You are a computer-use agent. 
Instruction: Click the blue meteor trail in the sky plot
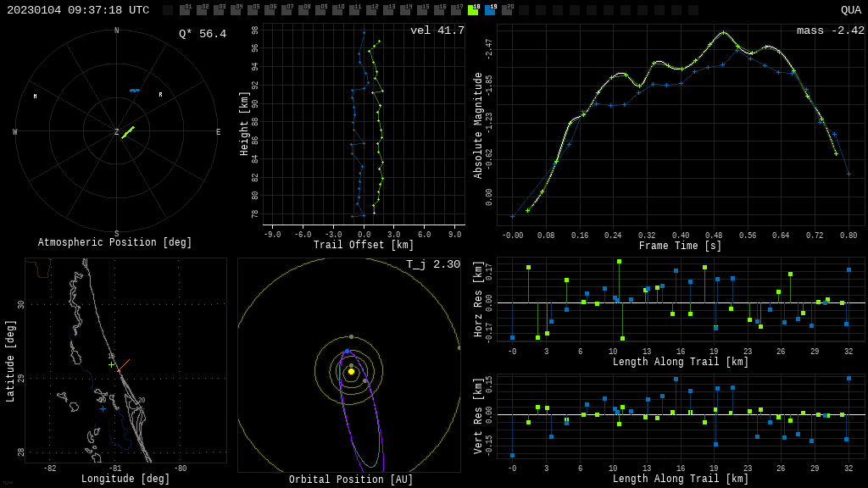point(134,90)
